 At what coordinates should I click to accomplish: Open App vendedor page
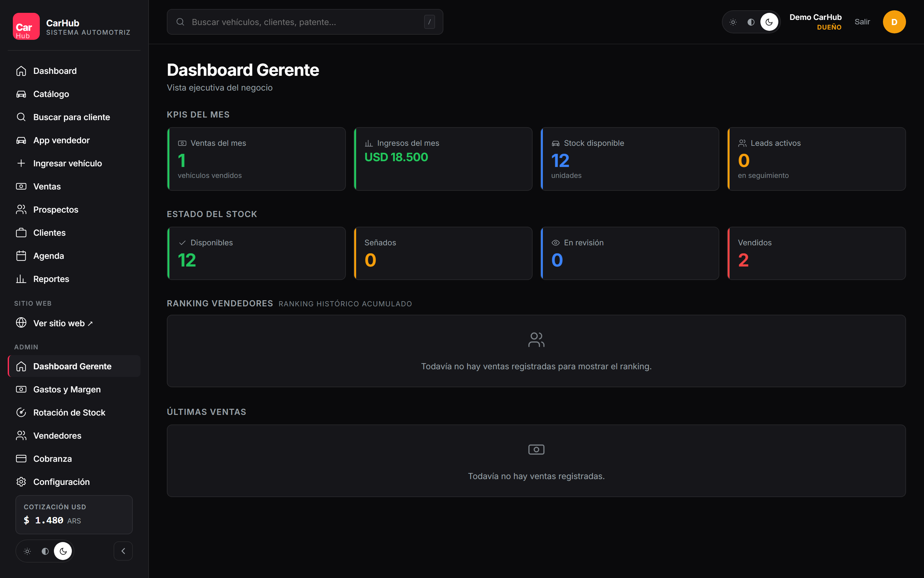pyautogui.click(x=74, y=140)
